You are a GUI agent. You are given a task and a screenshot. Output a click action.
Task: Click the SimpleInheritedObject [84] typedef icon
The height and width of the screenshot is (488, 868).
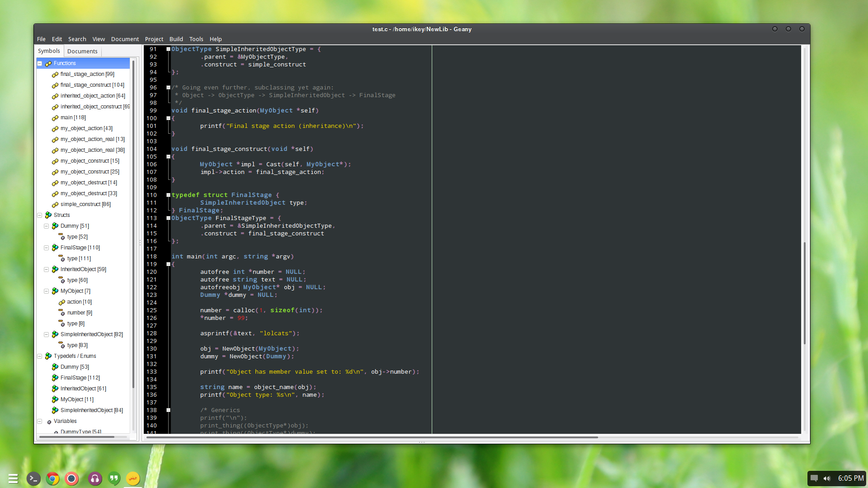pyautogui.click(x=55, y=410)
